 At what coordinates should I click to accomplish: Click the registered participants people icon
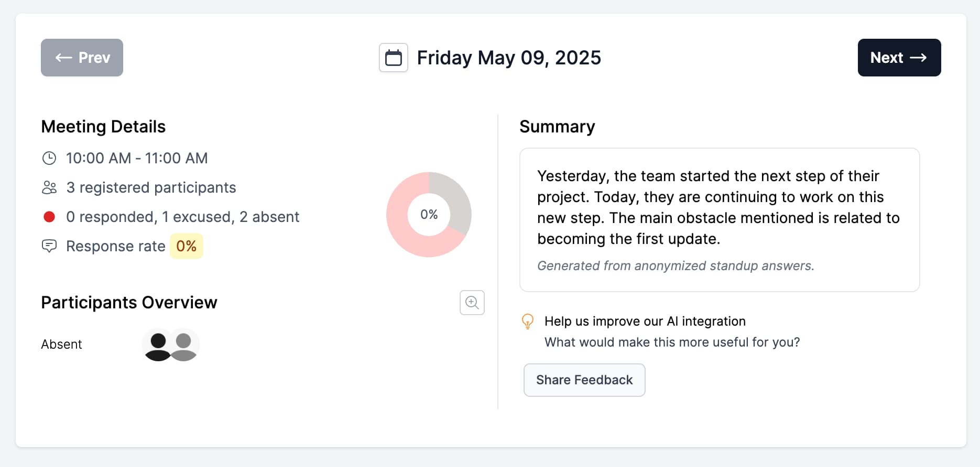coord(49,187)
